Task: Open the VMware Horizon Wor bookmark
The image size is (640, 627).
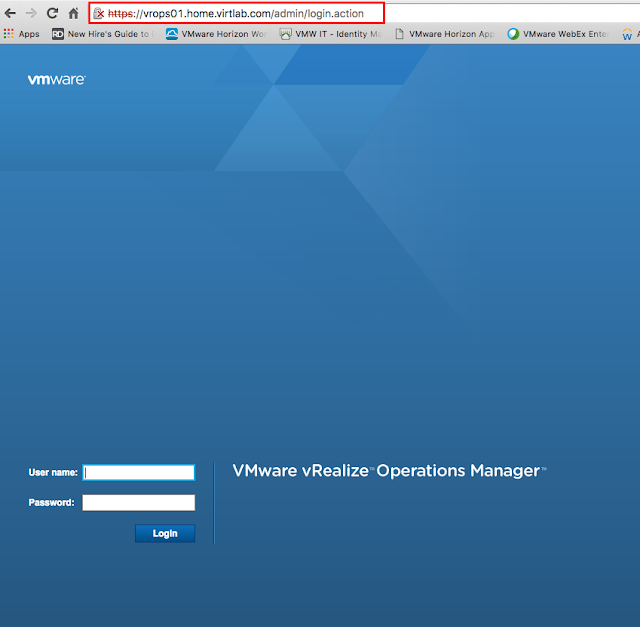Action: (x=216, y=34)
